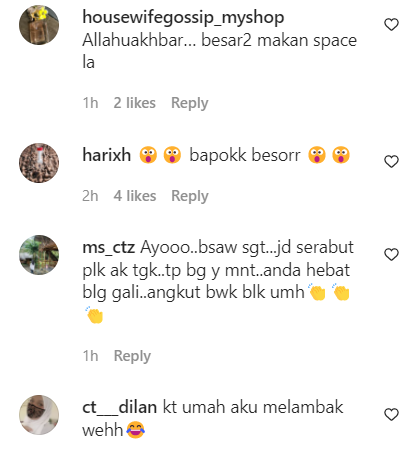The image size is (412, 452).
Task: Open harixh username profile link
Action: (107, 155)
